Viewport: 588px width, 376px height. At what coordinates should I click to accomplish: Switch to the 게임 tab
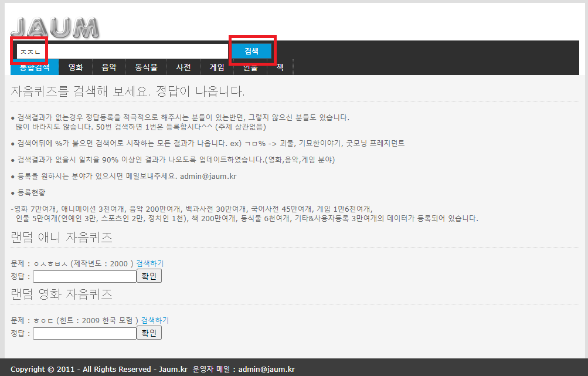tap(217, 67)
